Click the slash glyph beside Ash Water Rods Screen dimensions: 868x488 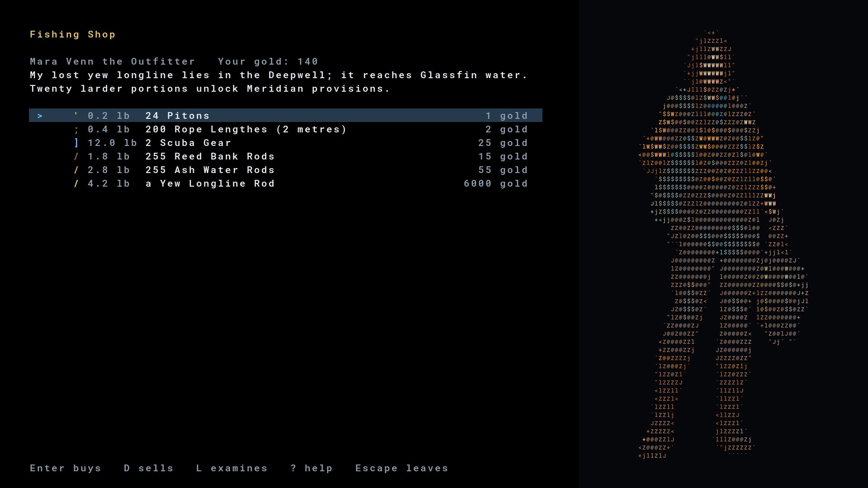point(76,170)
